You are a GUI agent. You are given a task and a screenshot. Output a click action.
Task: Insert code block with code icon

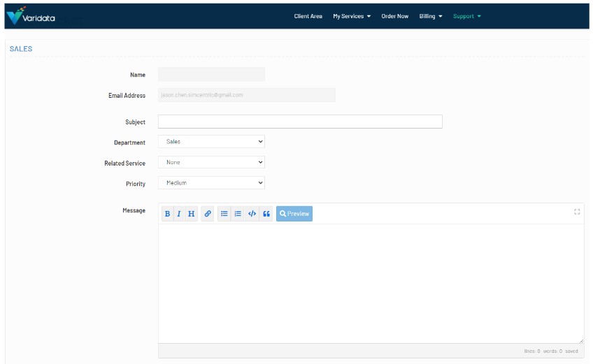252,214
